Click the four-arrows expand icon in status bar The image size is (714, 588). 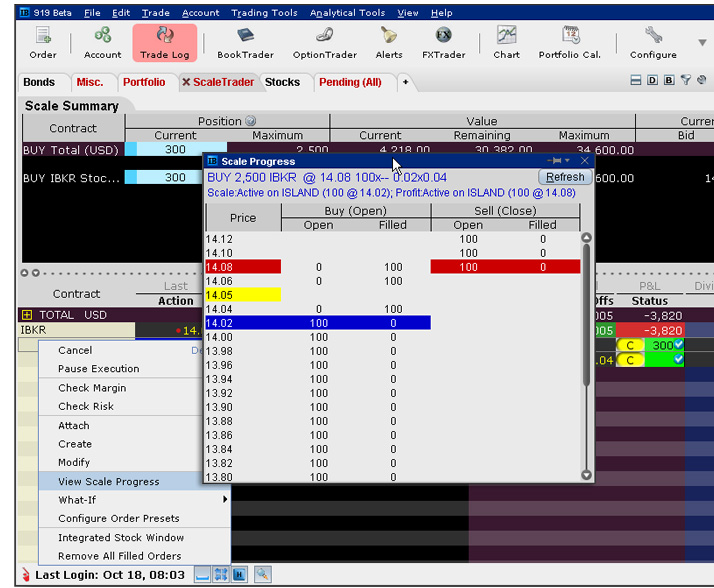point(221,574)
